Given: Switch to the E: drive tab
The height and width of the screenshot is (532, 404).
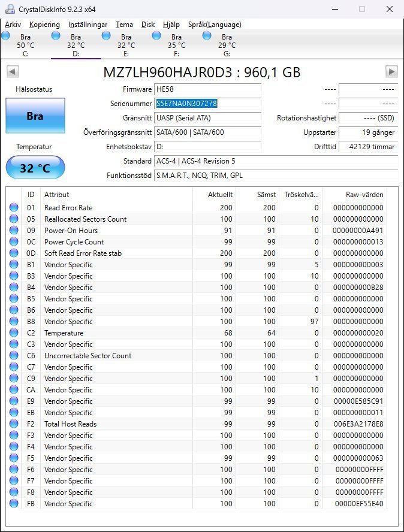Looking at the screenshot, I should point(125,46).
